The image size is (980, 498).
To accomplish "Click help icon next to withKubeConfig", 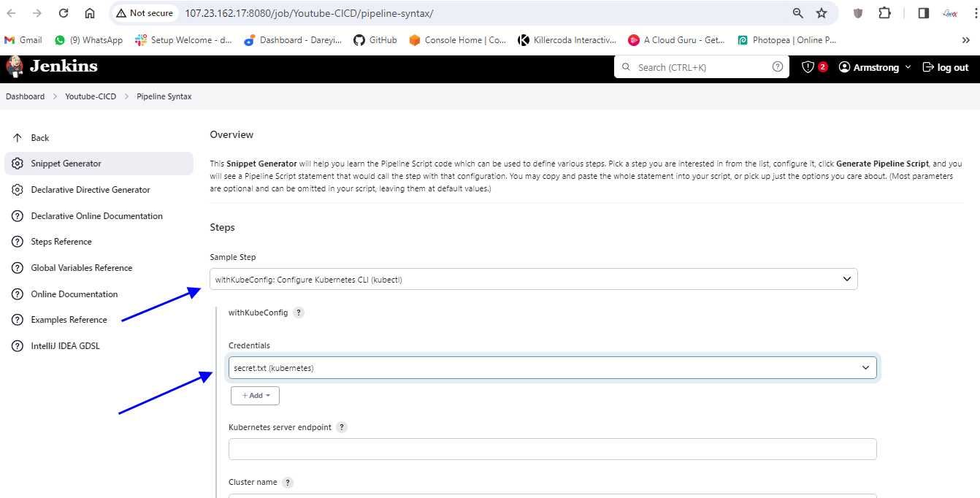I will 298,313.
